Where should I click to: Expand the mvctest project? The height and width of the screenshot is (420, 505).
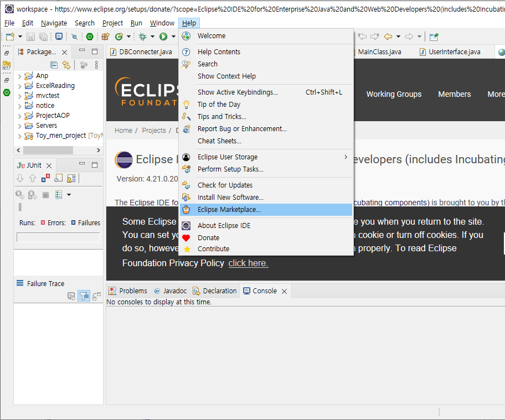[x=19, y=96]
